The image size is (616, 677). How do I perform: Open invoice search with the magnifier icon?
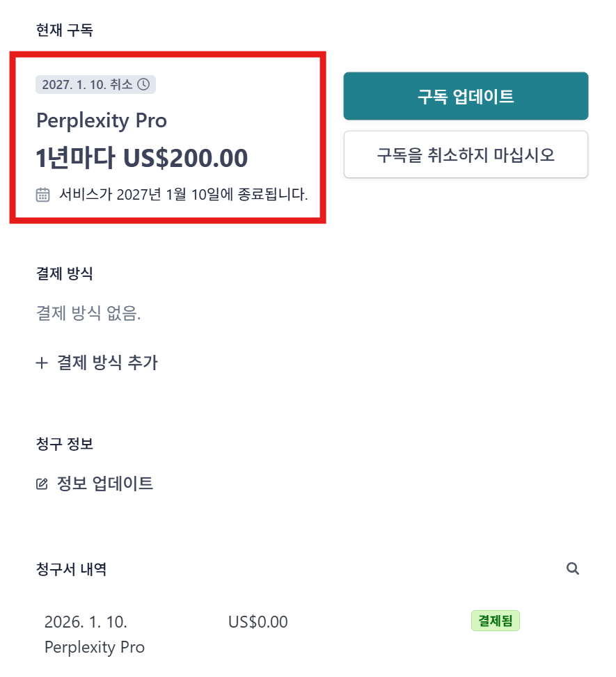[573, 569]
